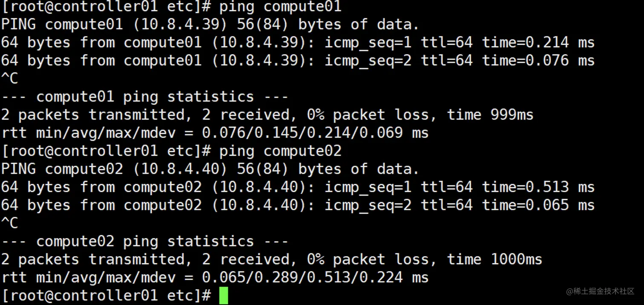The height and width of the screenshot is (305, 644).
Task: Click the second ^C interrupt marker
Action: click(9, 223)
